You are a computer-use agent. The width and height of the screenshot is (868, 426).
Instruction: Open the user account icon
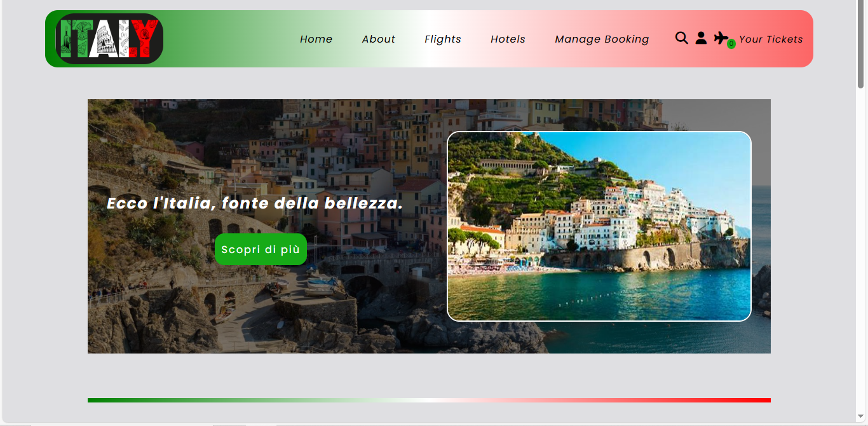[701, 38]
